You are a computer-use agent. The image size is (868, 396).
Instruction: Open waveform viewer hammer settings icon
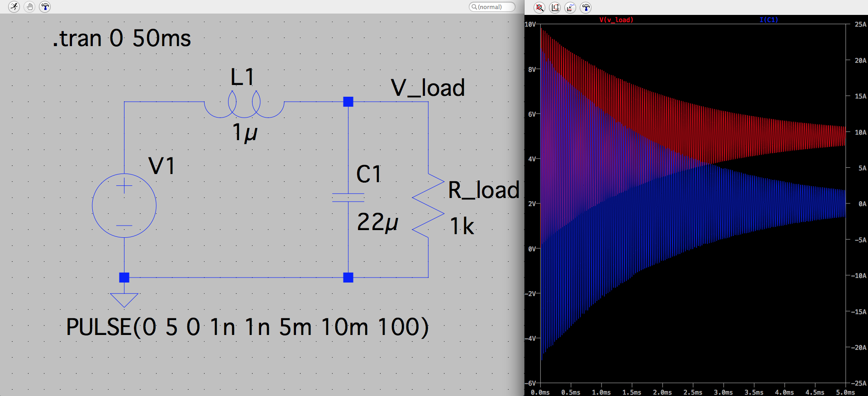click(586, 8)
